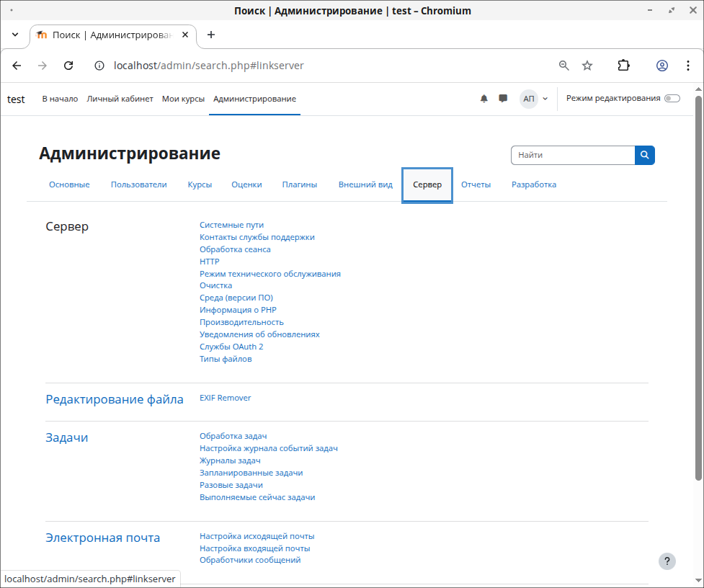Select the Пользователи tab
The height and width of the screenshot is (588, 704).
[x=138, y=184]
